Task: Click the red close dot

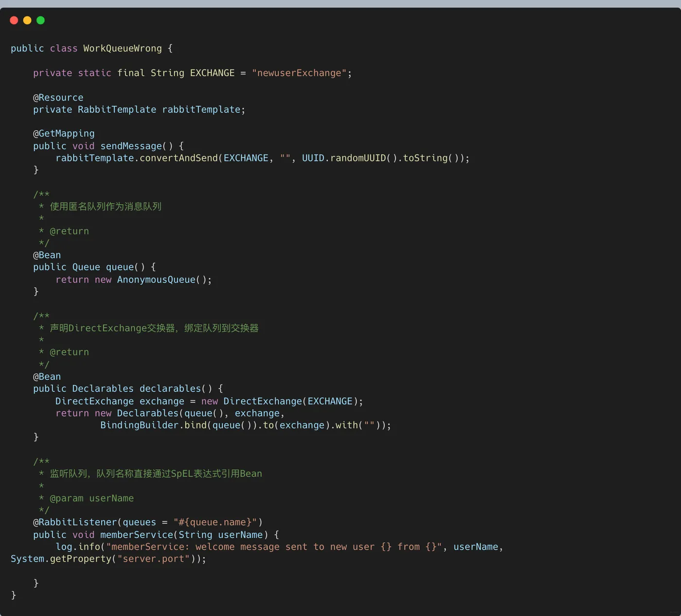Action: point(14,20)
